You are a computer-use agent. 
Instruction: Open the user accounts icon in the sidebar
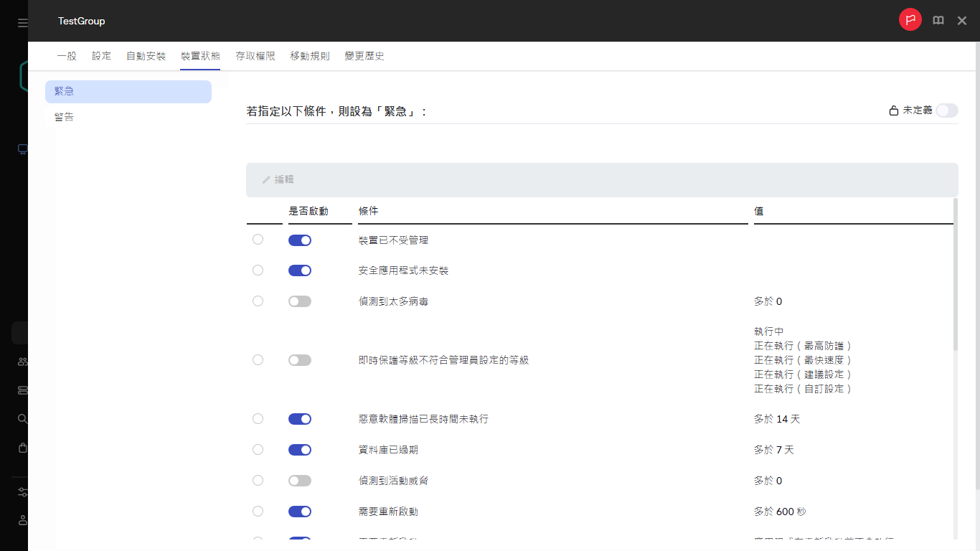click(x=22, y=361)
